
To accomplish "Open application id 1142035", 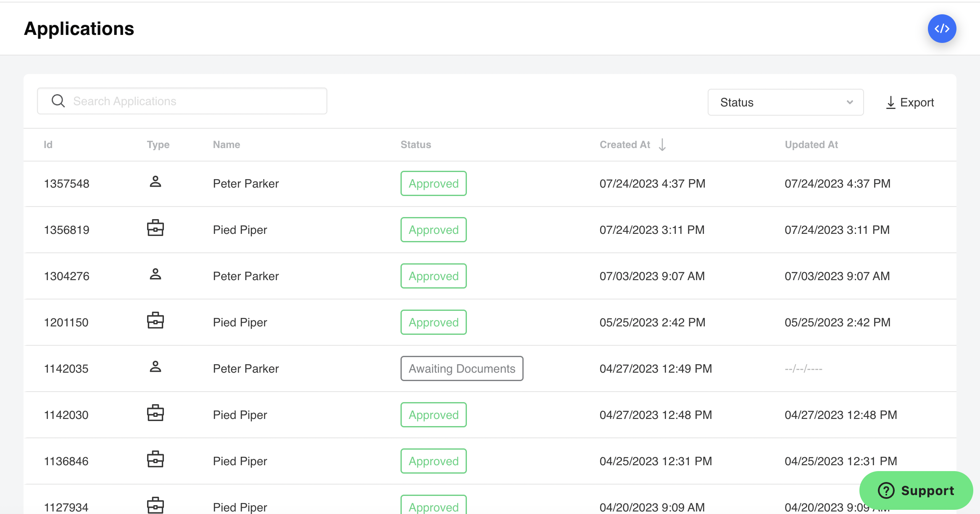I will click(x=66, y=369).
